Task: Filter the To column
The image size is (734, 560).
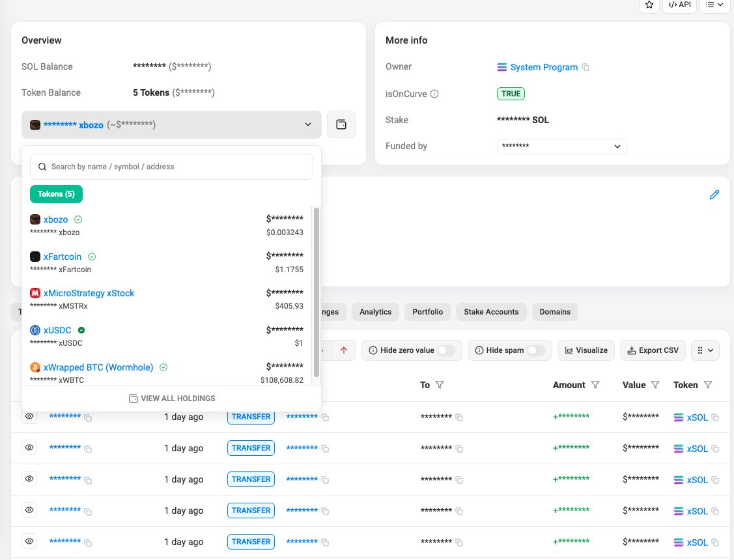Action: 440,385
